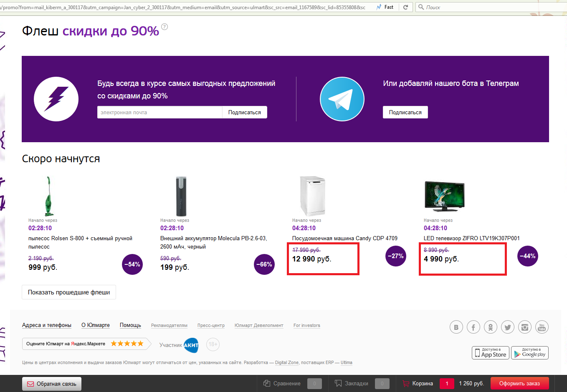The image size is (567, 392).
Task: Open the Facebook page icon
Action: click(473, 327)
